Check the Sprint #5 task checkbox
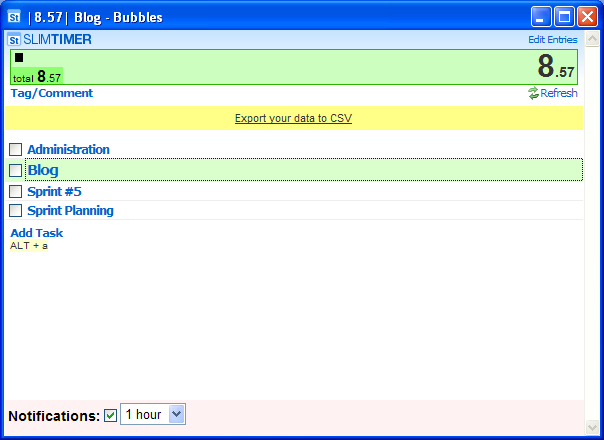 pos(15,191)
